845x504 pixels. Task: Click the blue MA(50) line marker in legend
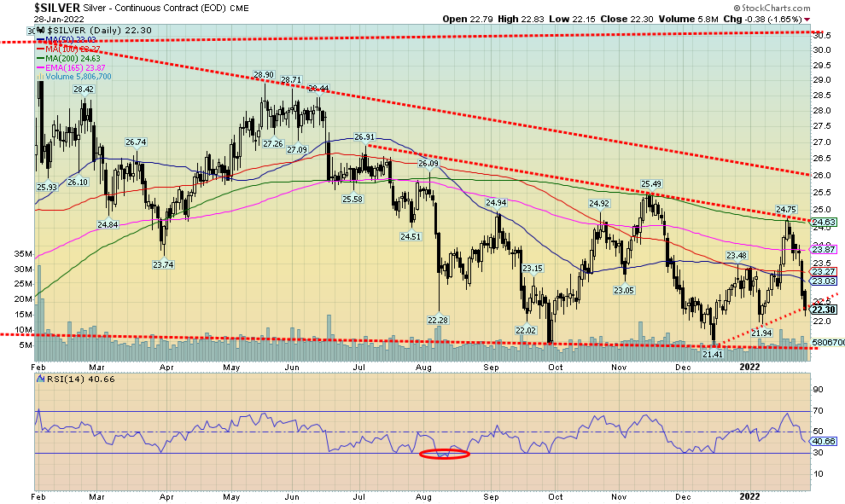40,40
